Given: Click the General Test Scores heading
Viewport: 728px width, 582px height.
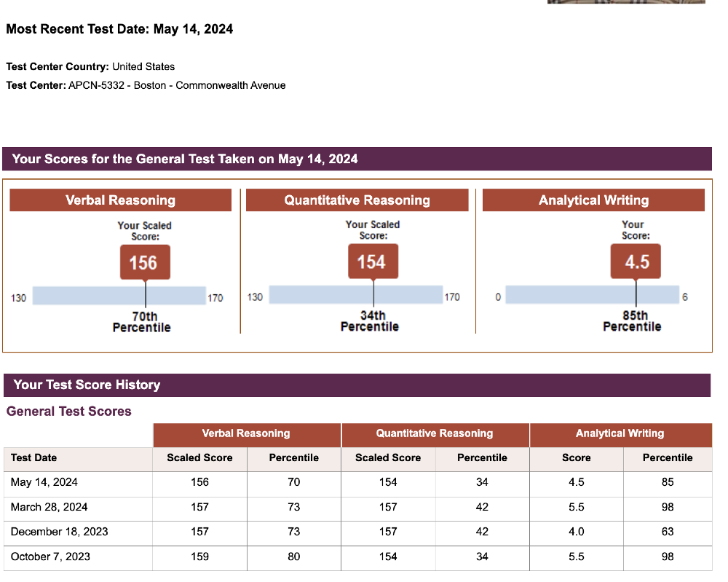Looking at the screenshot, I should tap(69, 412).
